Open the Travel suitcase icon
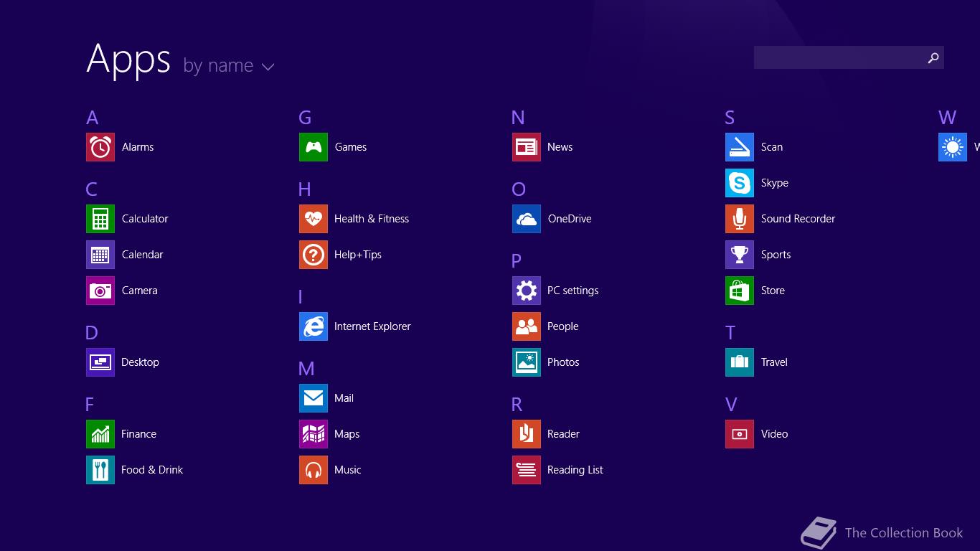 (x=740, y=362)
